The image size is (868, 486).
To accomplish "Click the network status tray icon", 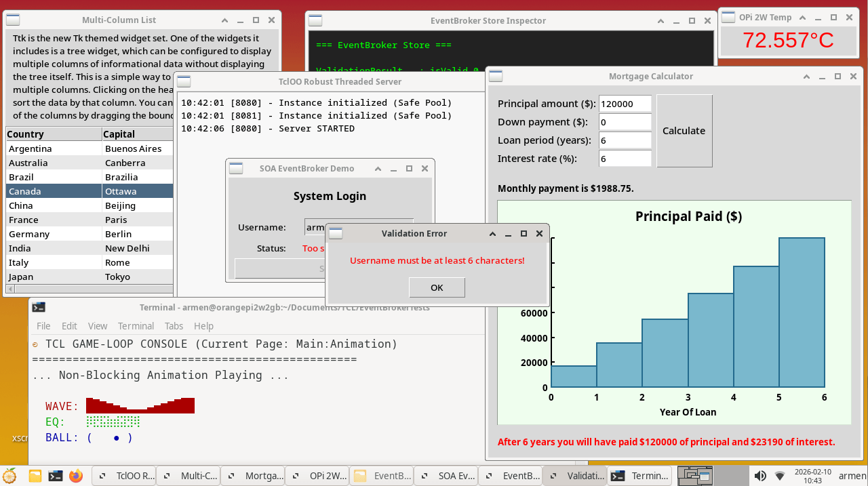I will (x=780, y=476).
